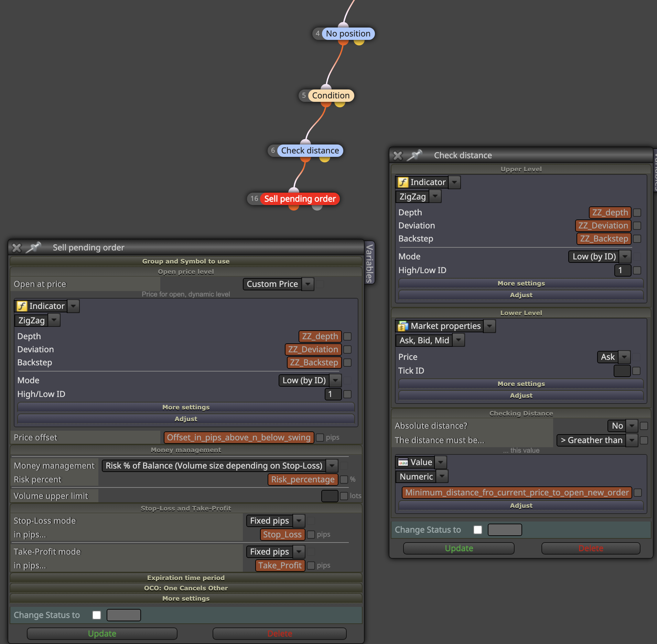The width and height of the screenshot is (657, 644).
Task: Click yellow output connector of No position node
Action: (359, 42)
